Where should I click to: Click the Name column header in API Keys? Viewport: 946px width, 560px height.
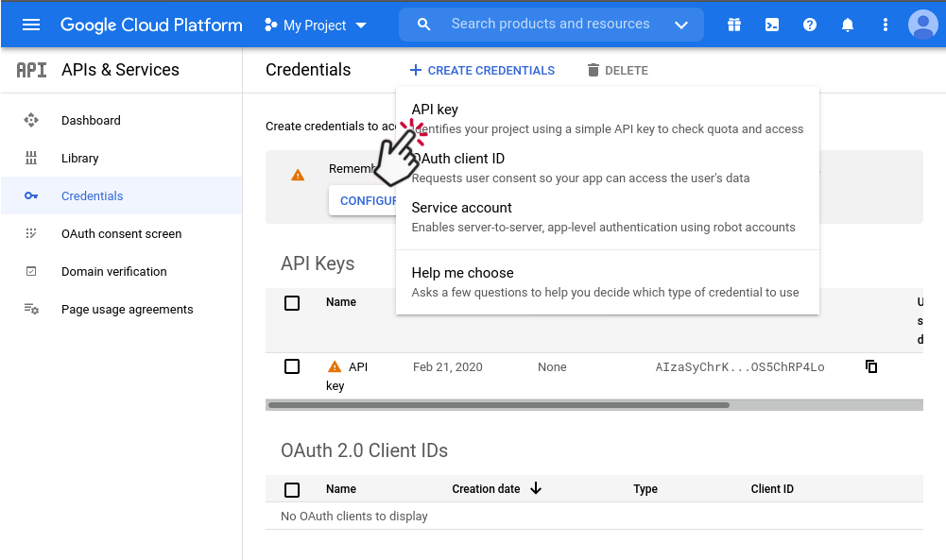point(341,302)
